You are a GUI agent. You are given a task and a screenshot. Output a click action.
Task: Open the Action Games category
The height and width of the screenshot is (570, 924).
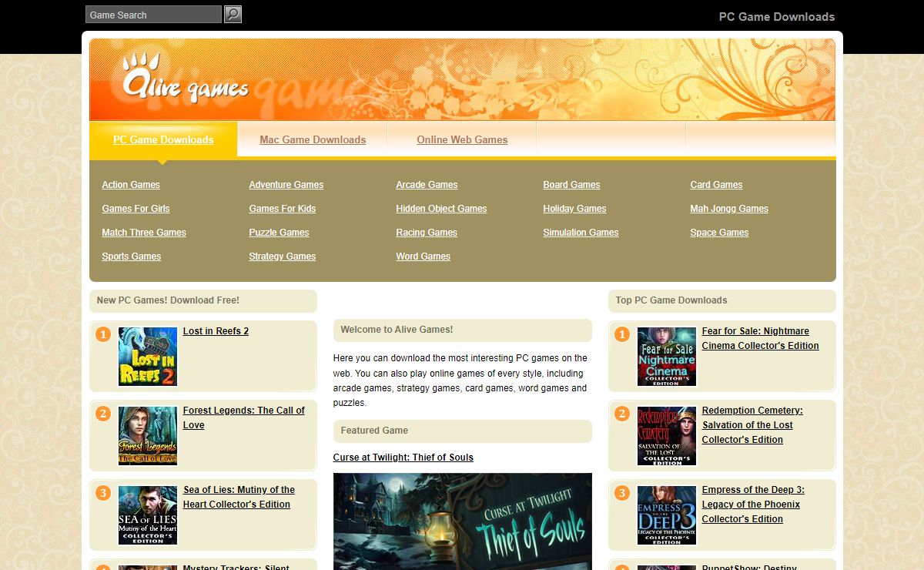[x=131, y=185]
